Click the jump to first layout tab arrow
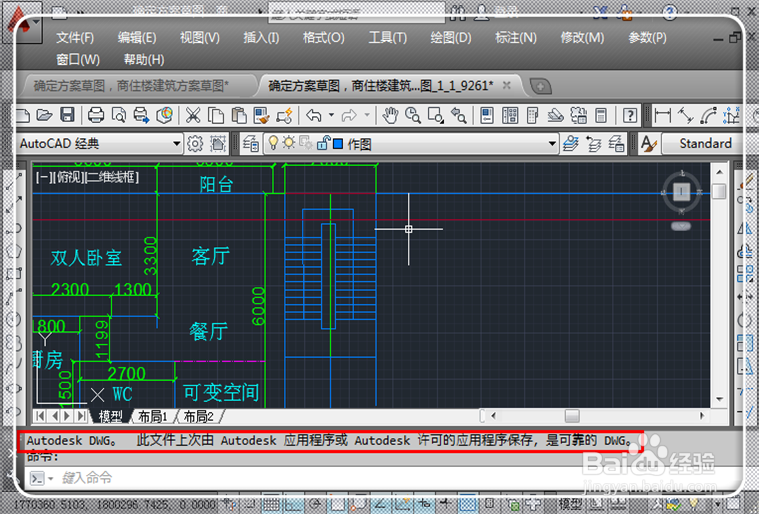759x514 pixels. pos(40,416)
